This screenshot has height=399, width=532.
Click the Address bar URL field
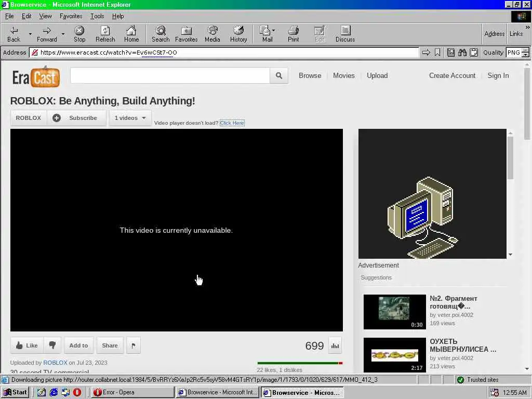[224, 52]
